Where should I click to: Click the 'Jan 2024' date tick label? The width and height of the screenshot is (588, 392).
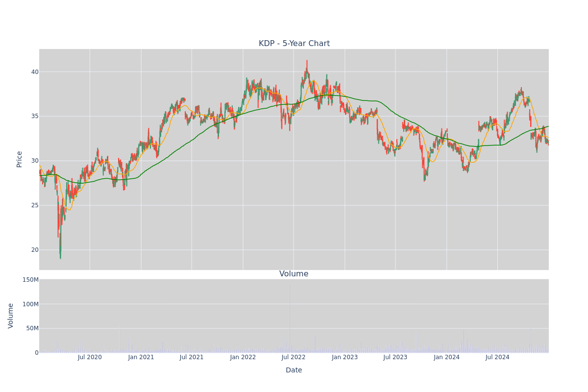(x=447, y=357)
